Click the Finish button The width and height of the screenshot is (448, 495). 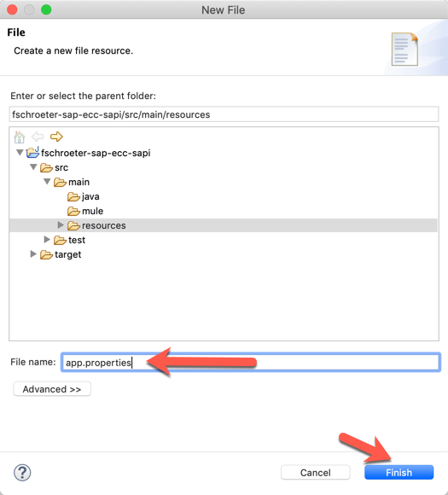[x=399, y=473]
